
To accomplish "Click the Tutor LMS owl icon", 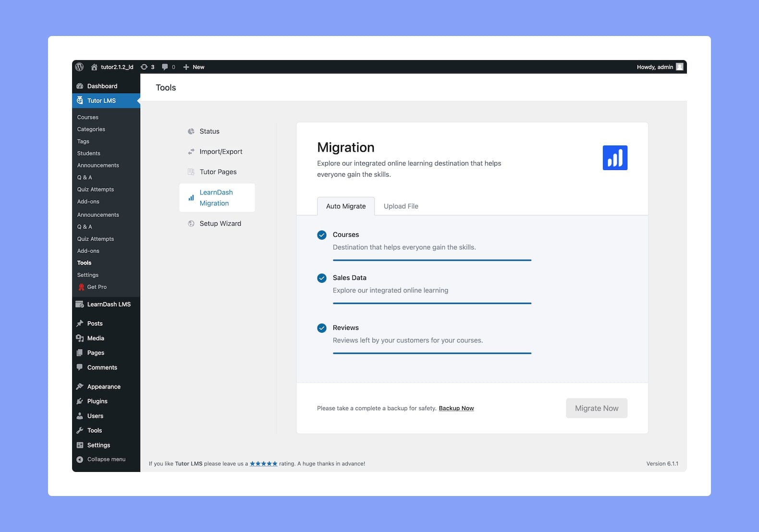I will click(80, 100).
